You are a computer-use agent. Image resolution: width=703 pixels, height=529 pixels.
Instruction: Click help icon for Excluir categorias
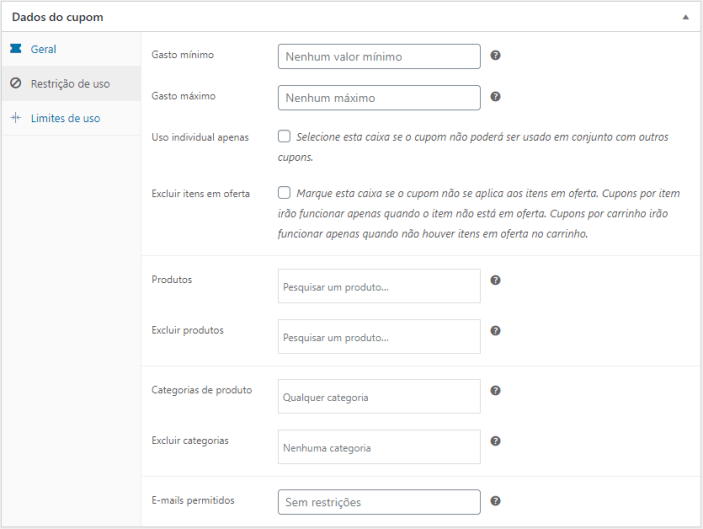(495, 441)
